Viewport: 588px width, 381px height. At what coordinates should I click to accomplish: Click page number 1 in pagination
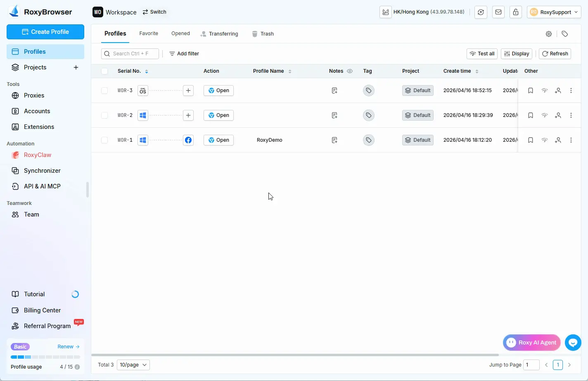click(x=558, y=365)
